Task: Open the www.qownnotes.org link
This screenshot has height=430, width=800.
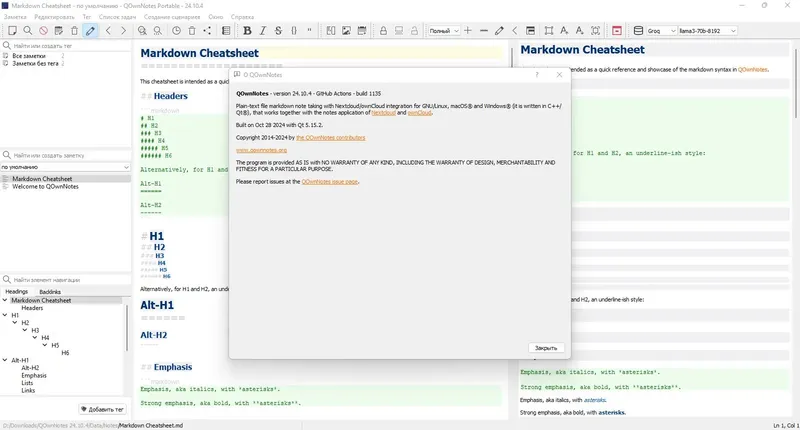Action: pyautogui.click(x=261, y=150)
